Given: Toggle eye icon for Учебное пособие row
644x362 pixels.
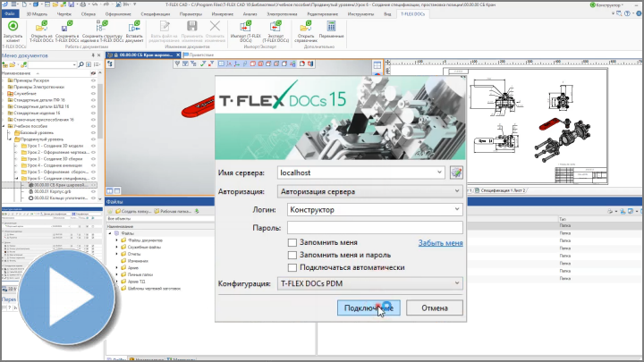Looking at the screenshot, I should [93, 126].
